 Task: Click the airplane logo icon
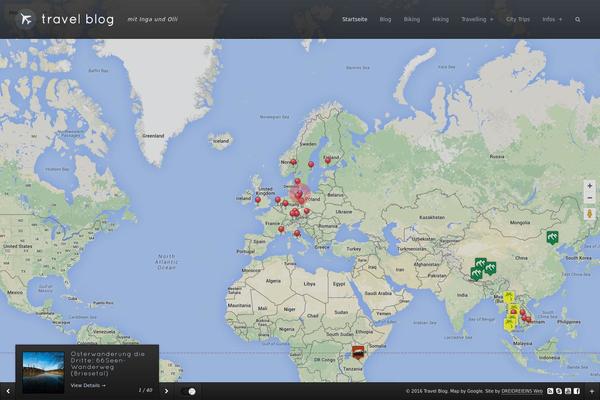point(26,19)
